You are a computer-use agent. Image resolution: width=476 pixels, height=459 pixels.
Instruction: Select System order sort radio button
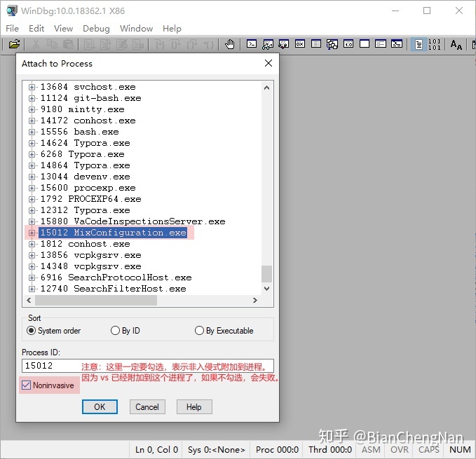click(31, 330)
